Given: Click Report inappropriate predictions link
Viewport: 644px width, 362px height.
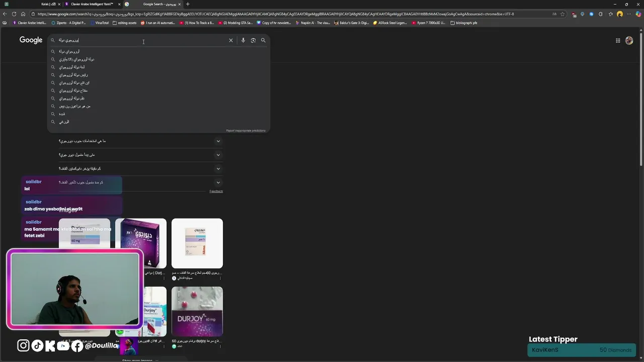Looking at the screenshot, I should [246, 131].
